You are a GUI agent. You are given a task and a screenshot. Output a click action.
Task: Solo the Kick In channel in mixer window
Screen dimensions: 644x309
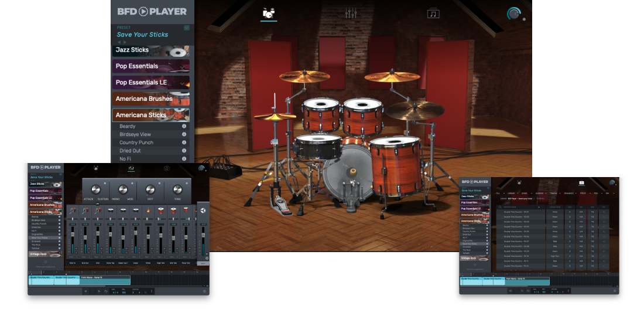click(76, 253)
